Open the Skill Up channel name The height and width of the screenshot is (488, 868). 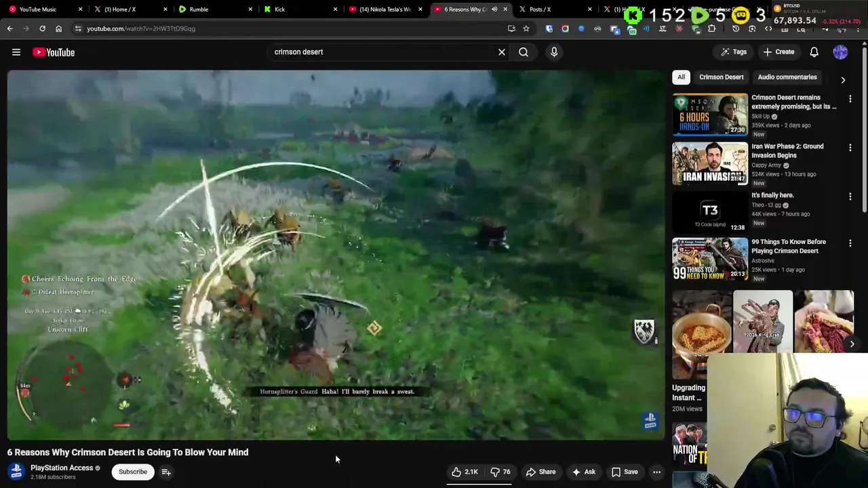pyautogui.click(x=760, y=117)
